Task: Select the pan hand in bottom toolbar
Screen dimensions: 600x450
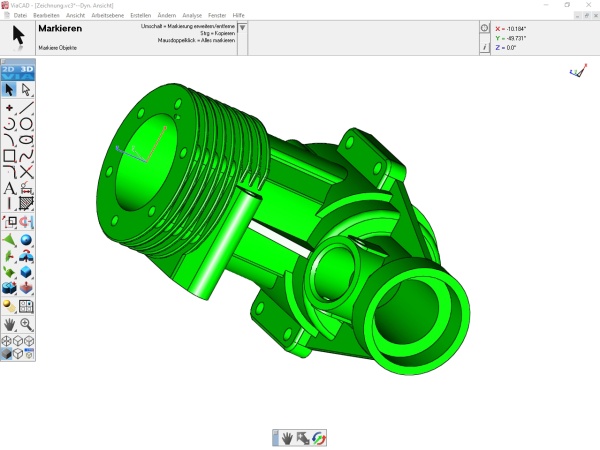Action: (x=287, y=438)
